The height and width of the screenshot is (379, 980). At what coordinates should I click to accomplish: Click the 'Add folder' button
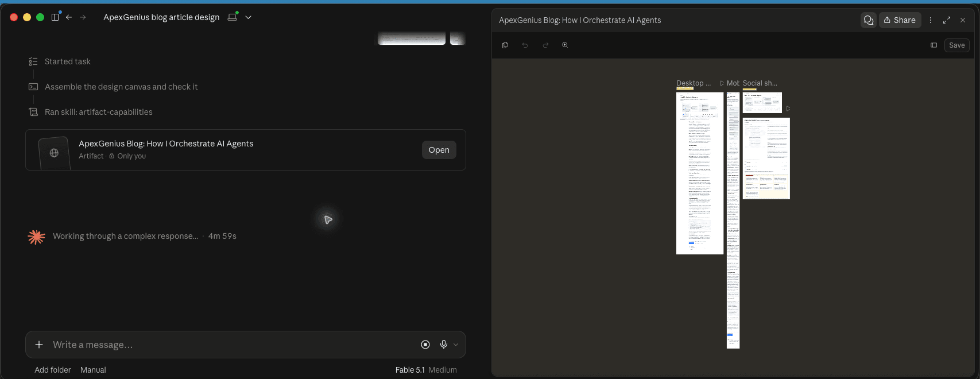coord(53,370)
